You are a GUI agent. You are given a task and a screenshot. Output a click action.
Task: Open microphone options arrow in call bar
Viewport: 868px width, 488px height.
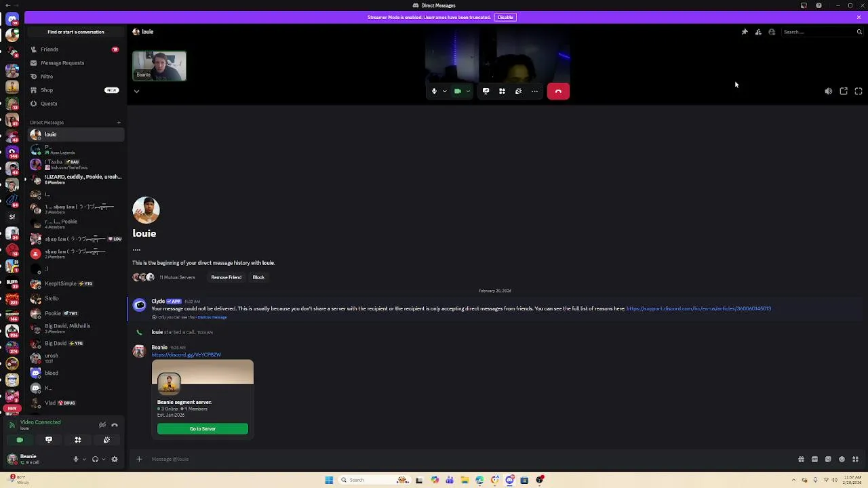coord(445,91)
